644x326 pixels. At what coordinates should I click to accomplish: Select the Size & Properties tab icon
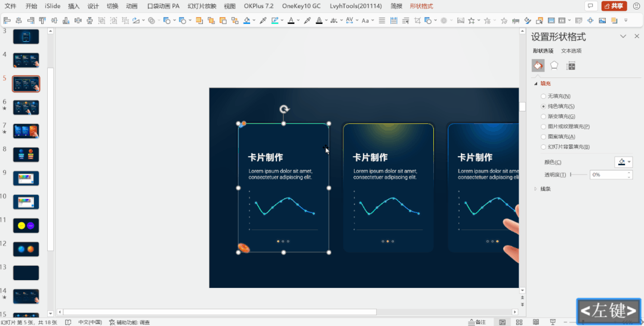click(571, 66)
